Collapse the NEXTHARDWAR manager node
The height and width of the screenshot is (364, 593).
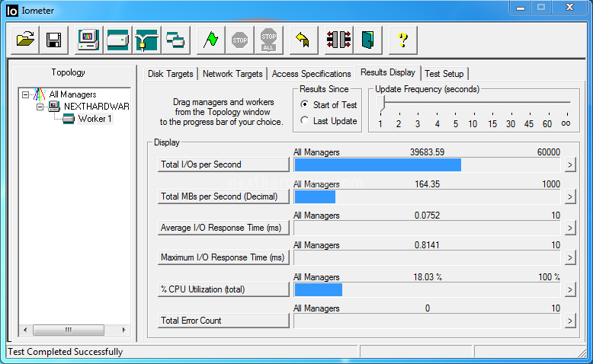(40, 107)
